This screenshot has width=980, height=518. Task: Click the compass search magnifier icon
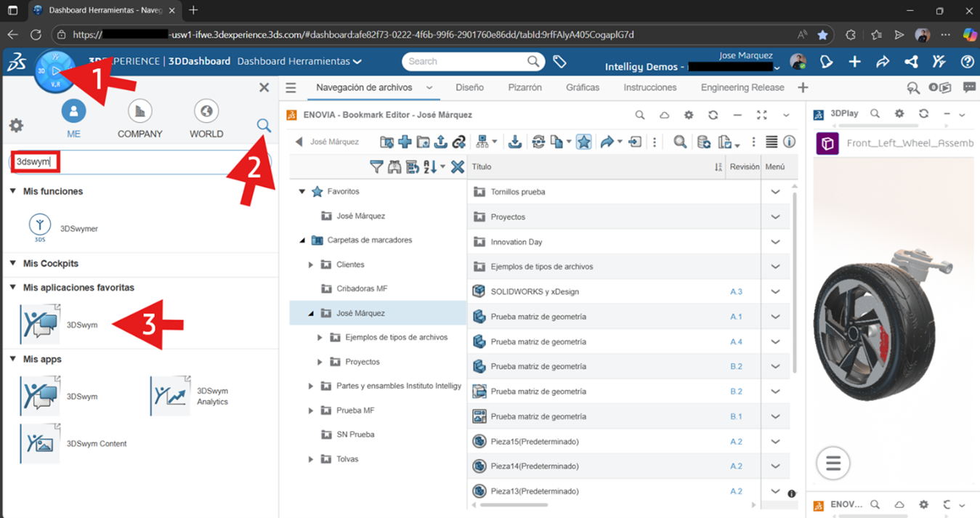[264, 126]
